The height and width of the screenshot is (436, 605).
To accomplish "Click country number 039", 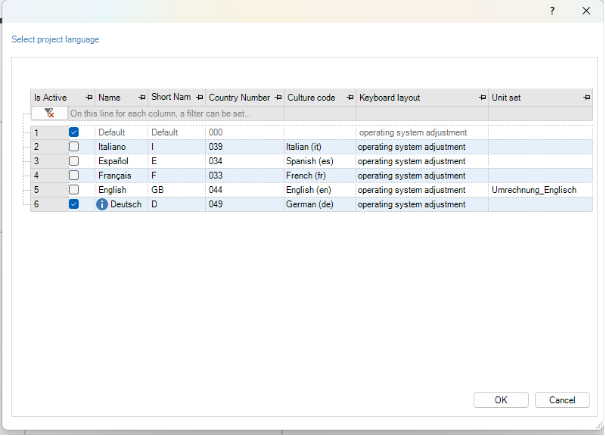I will [245, 147].
